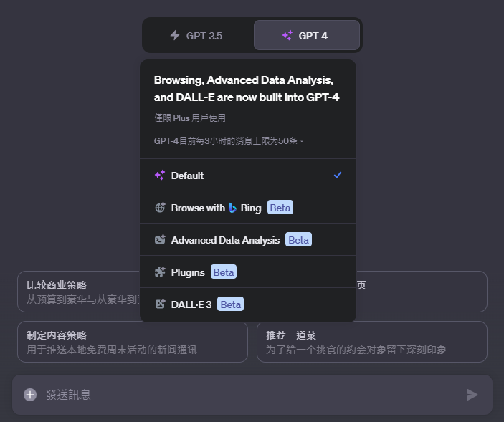Click the lightning bolt icon beside GPT-3.5
The height and width of the screenshot is (422, 504).
[175, 35]
